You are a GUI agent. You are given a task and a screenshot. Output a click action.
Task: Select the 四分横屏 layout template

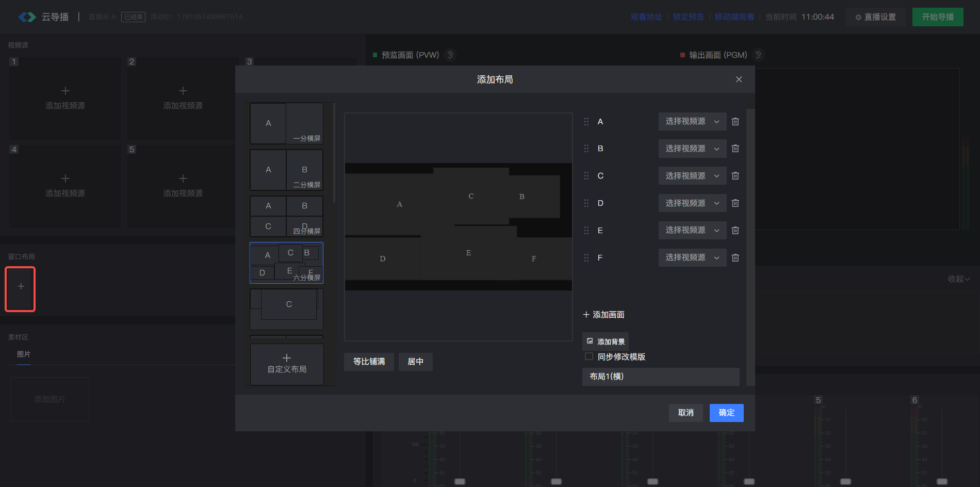click(x=286, y=216)
